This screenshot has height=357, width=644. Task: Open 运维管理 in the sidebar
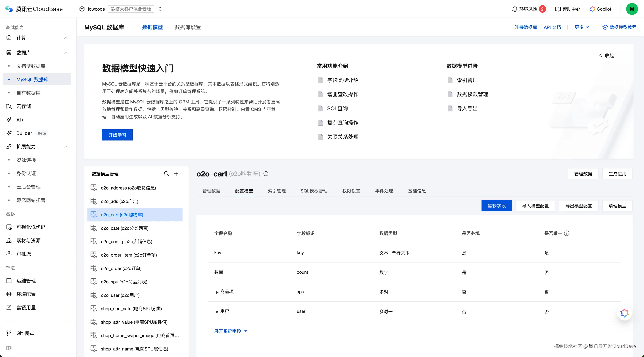[x=26, y=280]
